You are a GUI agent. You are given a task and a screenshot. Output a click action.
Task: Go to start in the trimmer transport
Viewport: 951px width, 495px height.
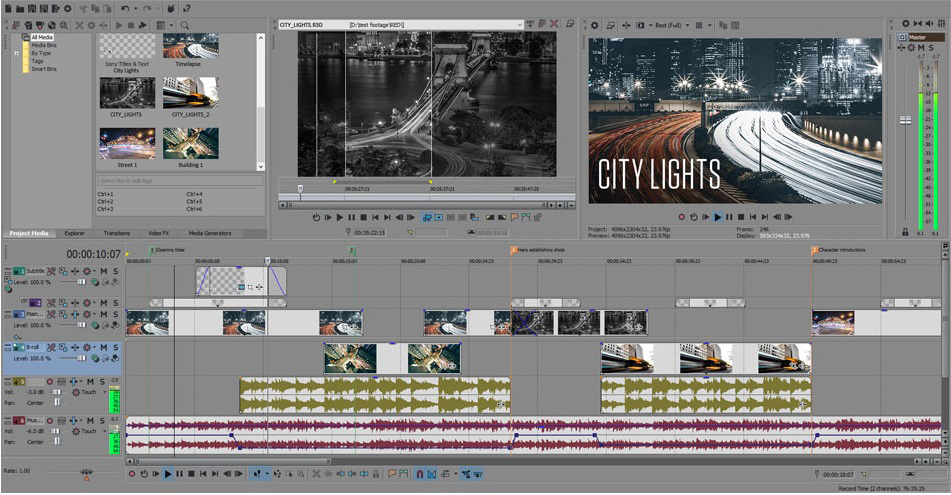(x=375, y=217)
